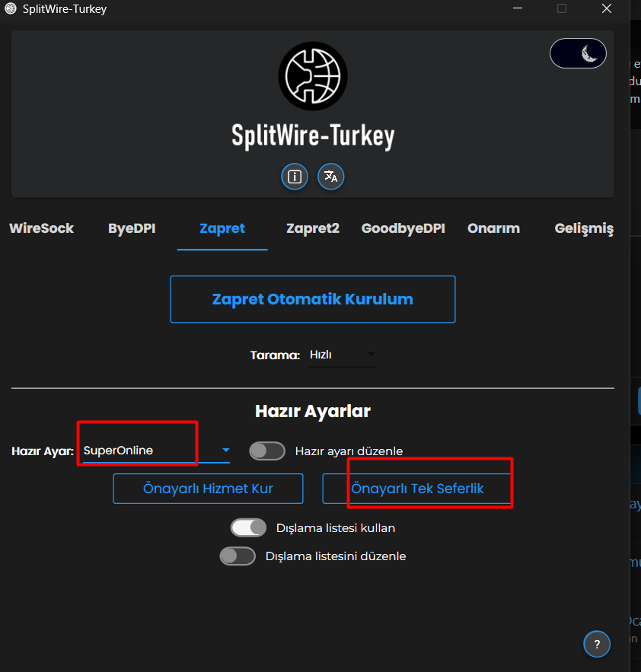Screen dimensions: 641x672
Task: Click the Tarama label
Action: click(x=275, y=355)
